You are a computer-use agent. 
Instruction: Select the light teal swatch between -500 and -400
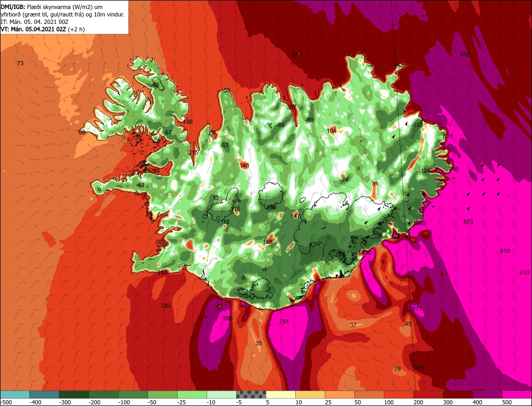point(15,394)
